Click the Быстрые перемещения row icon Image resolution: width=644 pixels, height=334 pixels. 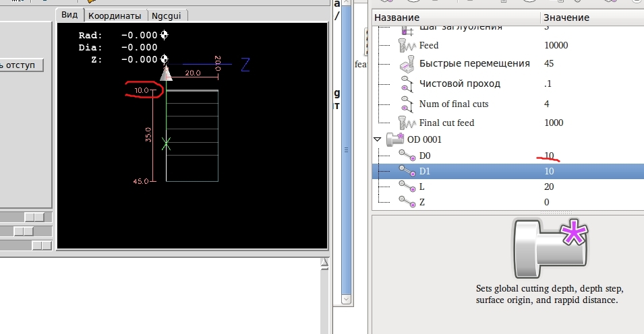(407, 64)
